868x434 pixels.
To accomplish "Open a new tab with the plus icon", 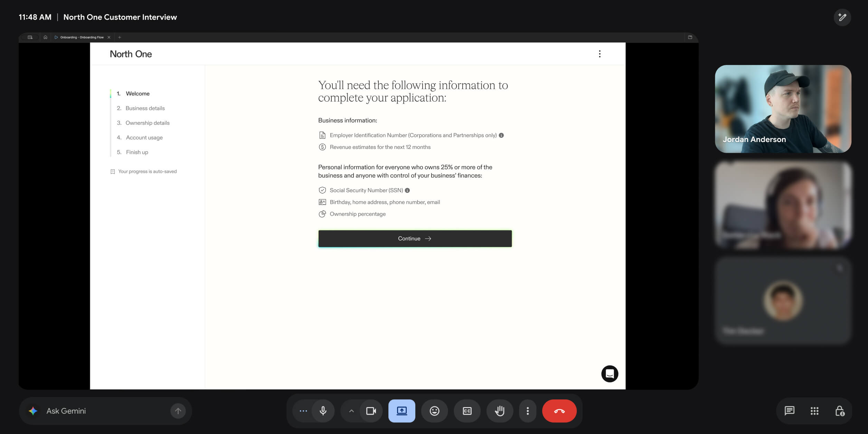I will [120, 37].
